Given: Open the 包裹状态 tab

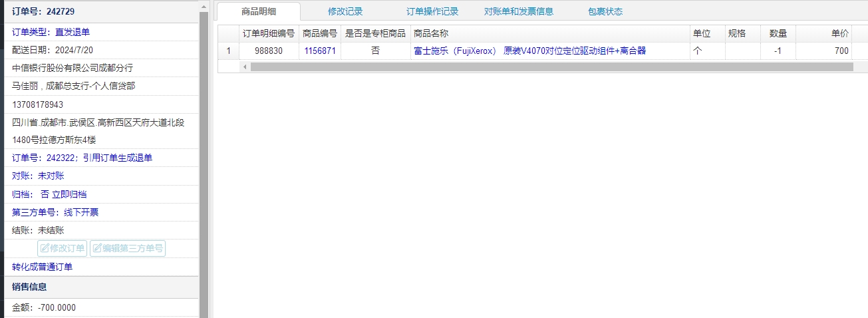Looking at the screenshot, I should [605, 11].
